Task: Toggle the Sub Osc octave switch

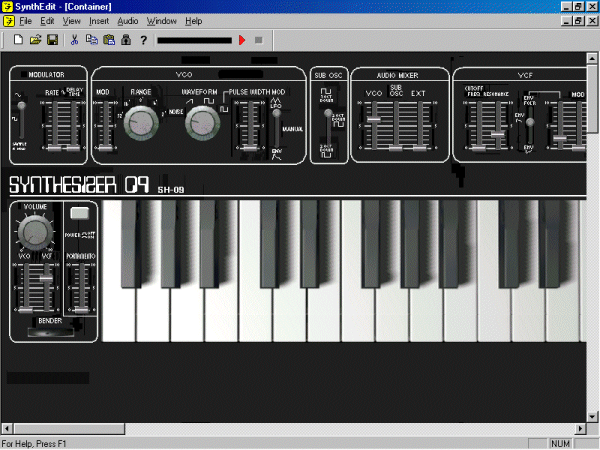Action: pos(326,118)
